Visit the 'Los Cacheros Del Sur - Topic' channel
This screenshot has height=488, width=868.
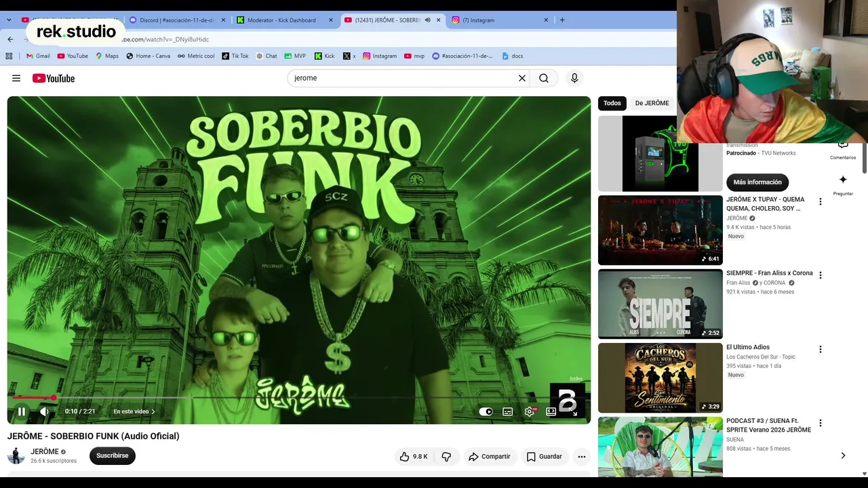(x=761, y=357)
